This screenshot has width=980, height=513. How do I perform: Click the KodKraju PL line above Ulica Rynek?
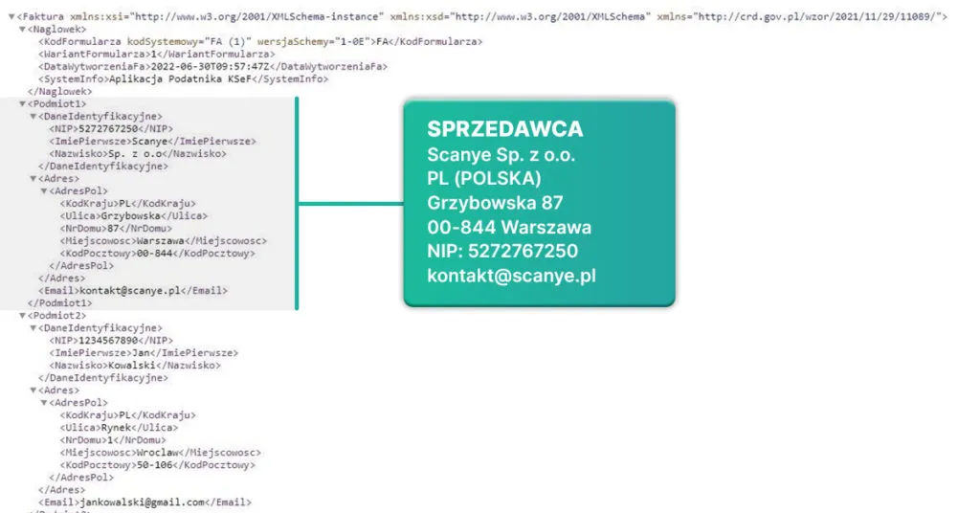tap(128, 415)
